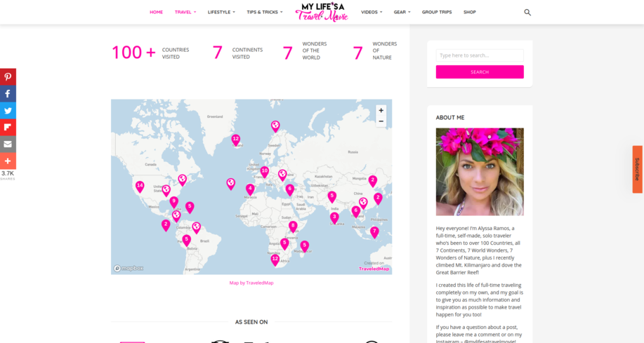Share page via email envelope icon
Image resolution: width=644 pixels, height=343 pixels.
(x=8, y=144)
